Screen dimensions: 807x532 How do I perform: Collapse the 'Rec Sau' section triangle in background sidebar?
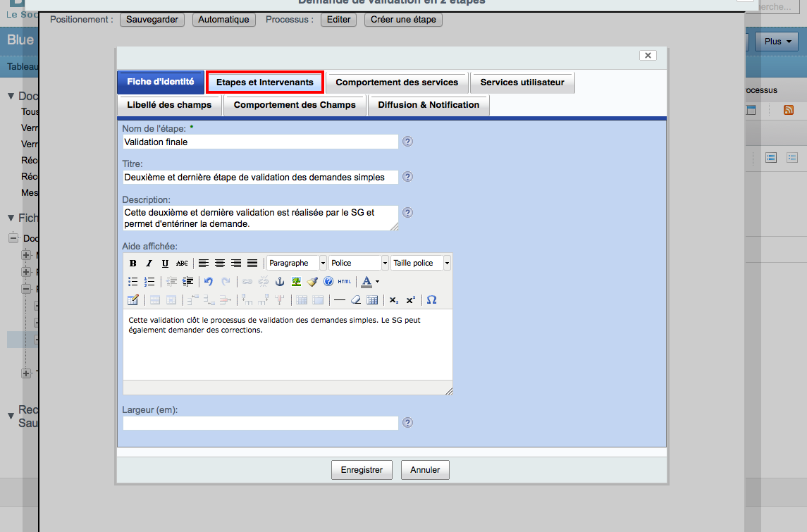tap(11, 416)
